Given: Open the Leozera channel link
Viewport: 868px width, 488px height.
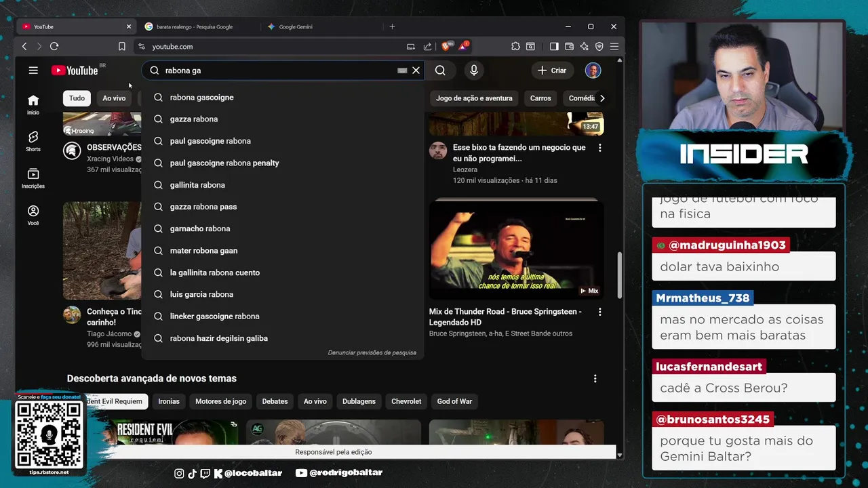Looking at the screenshot, I should 465,169.
